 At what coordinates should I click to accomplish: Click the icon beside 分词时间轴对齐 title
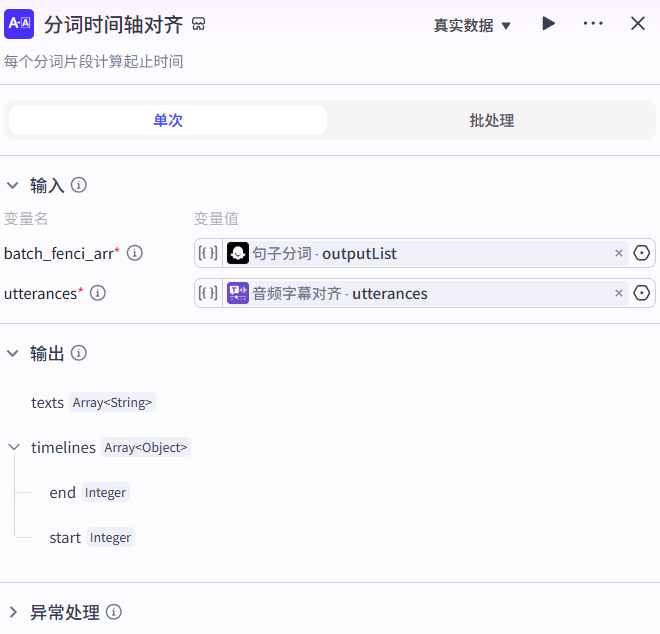coord(198,24)
